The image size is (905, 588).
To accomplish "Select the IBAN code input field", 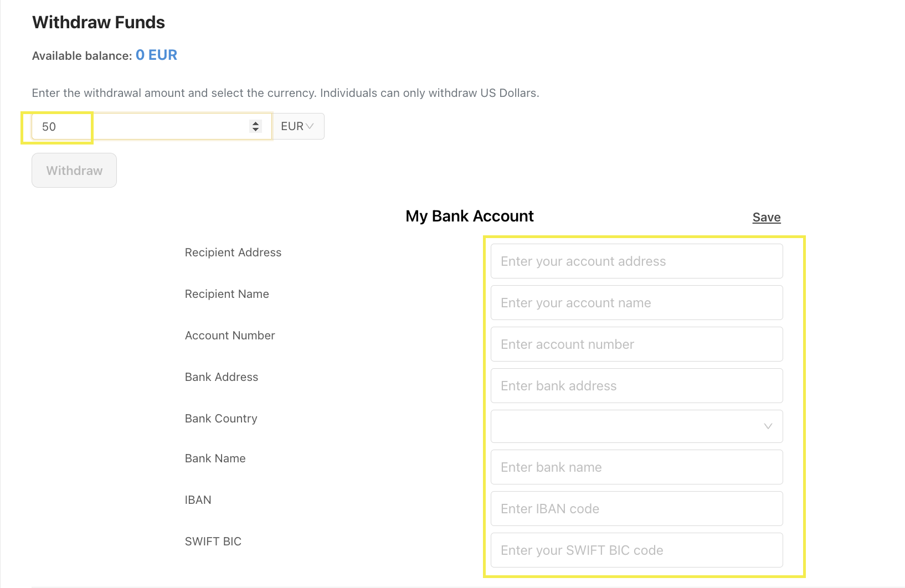I will click(636, 509).
